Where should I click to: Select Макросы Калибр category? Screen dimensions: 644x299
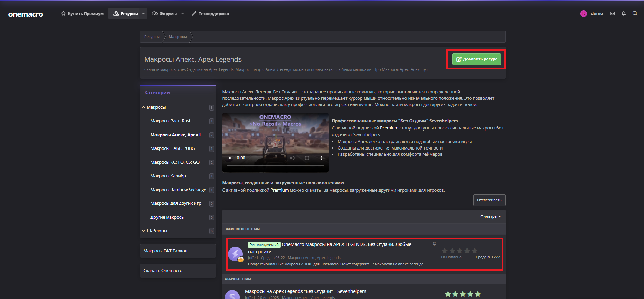coord(168,176)
